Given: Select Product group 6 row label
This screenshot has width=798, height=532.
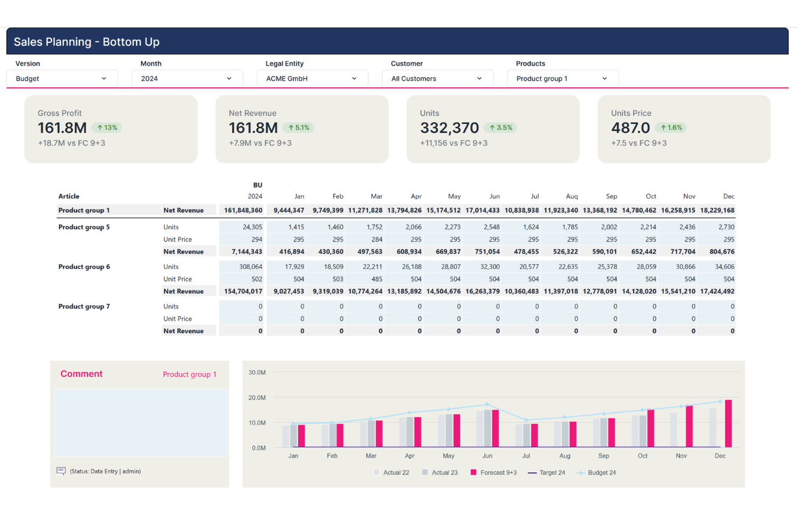Looking at the screenshot, I should (84, 267).
